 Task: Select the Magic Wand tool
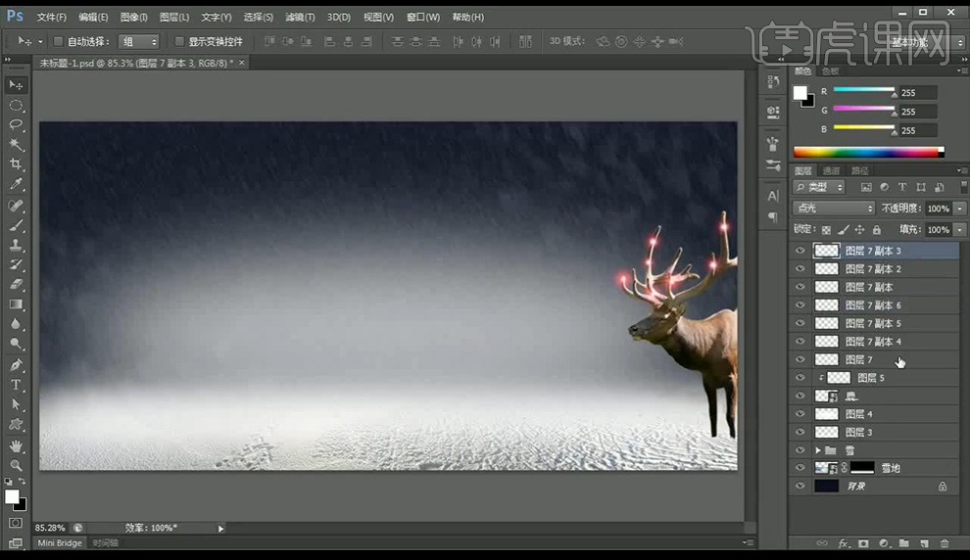pos(16,145)
